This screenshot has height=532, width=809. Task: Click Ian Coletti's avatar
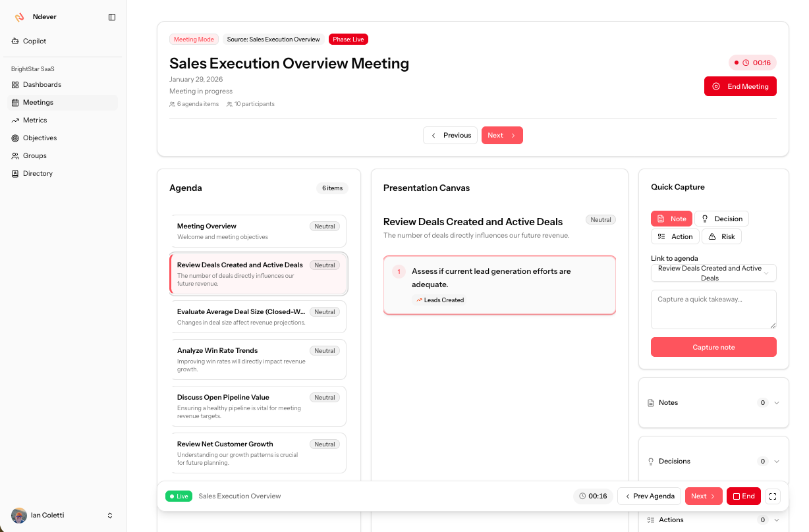coord(19,516)
